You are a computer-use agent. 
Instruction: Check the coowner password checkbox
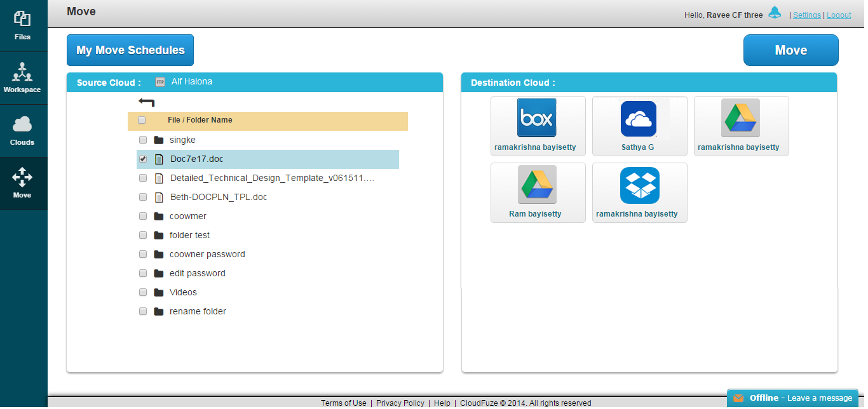143,254
